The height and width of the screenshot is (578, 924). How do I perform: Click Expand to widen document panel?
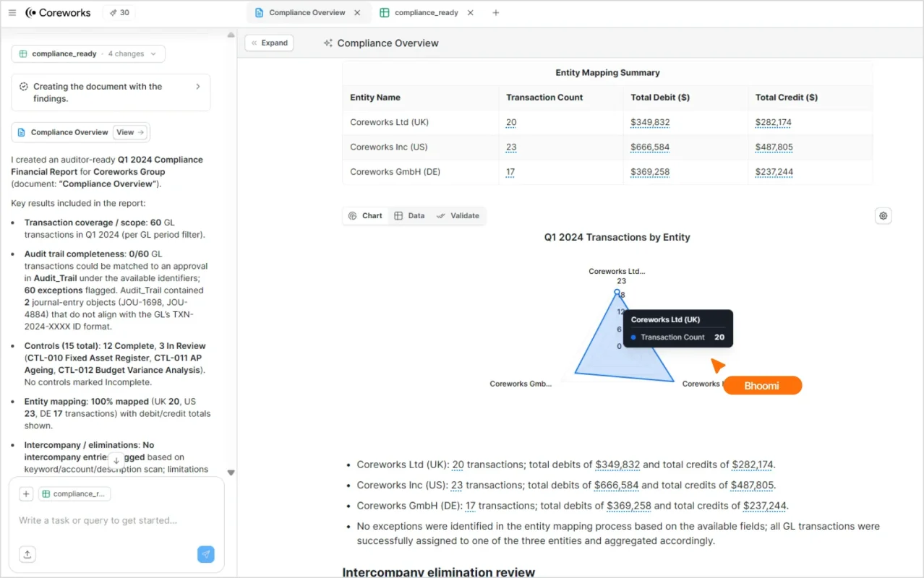(x=268, y=43)
